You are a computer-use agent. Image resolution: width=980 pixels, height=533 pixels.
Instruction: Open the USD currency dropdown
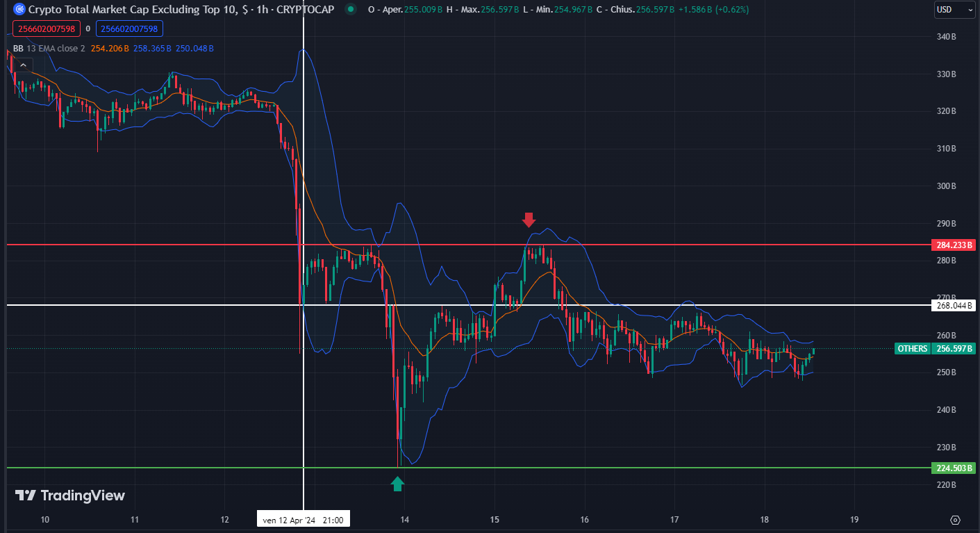(954, 10)
